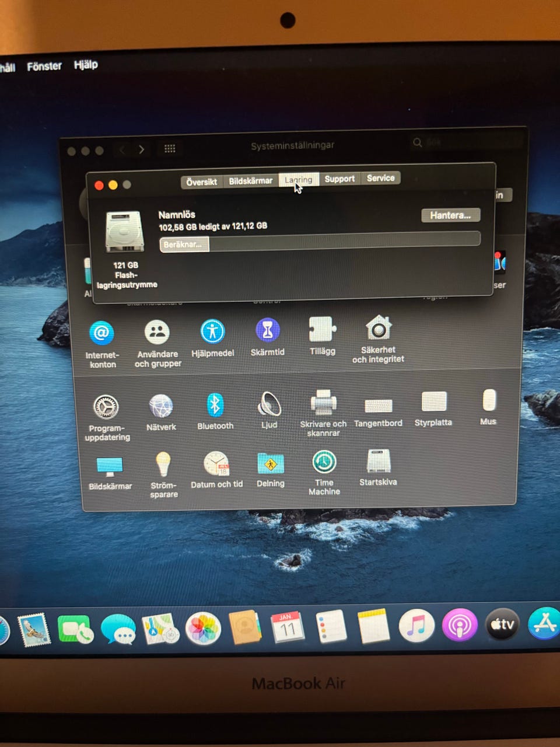Launch Photos from the Dock
The height and width of the screenshot is (747, 560).
click(x=202, y=628)
